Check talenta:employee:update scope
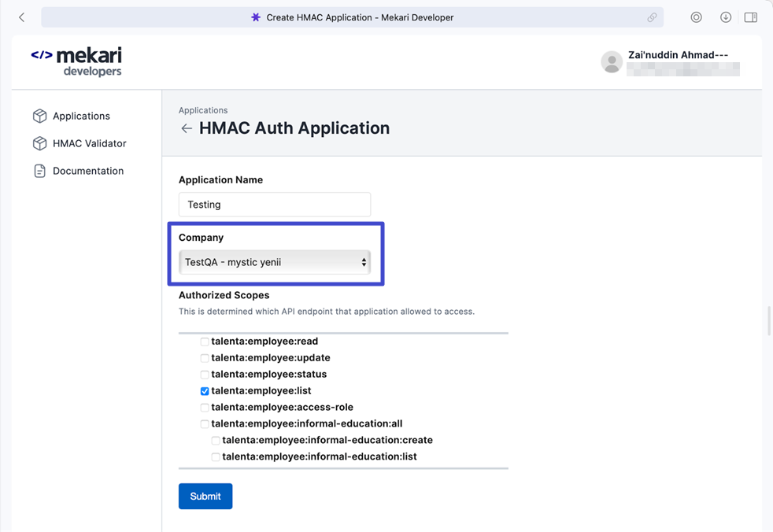This screenshot has height=532, width=773. tap(205, 358)
